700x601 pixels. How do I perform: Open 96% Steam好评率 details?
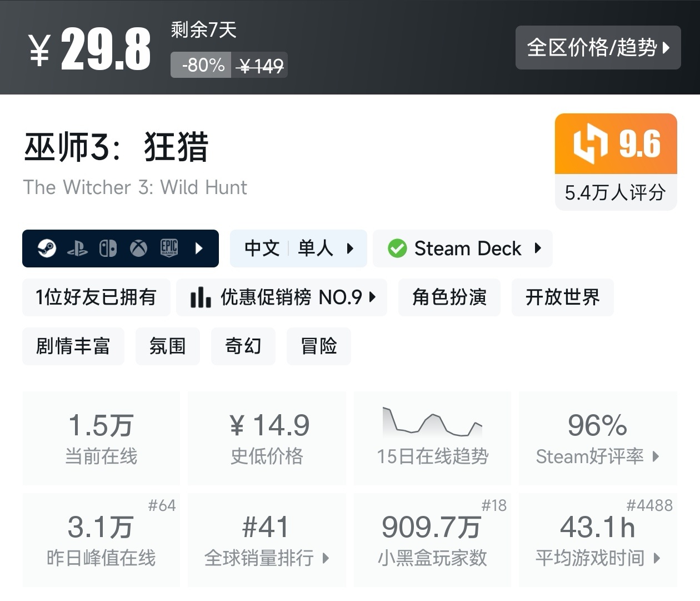click(x=598, y=438)
